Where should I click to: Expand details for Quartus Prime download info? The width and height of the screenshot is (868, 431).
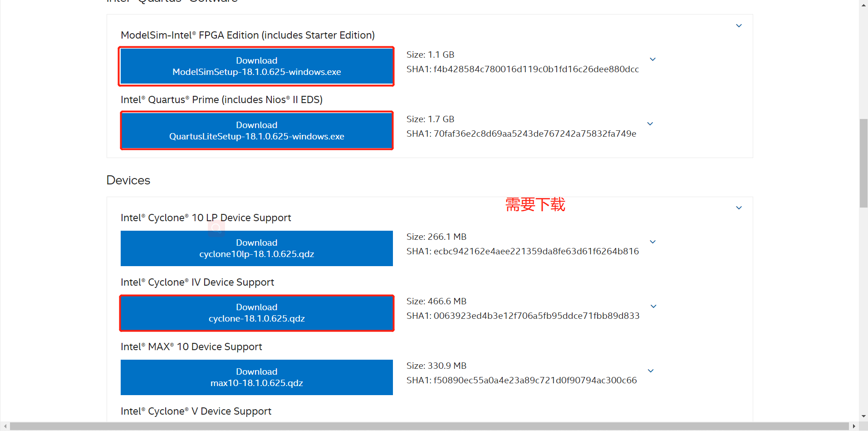650,124
